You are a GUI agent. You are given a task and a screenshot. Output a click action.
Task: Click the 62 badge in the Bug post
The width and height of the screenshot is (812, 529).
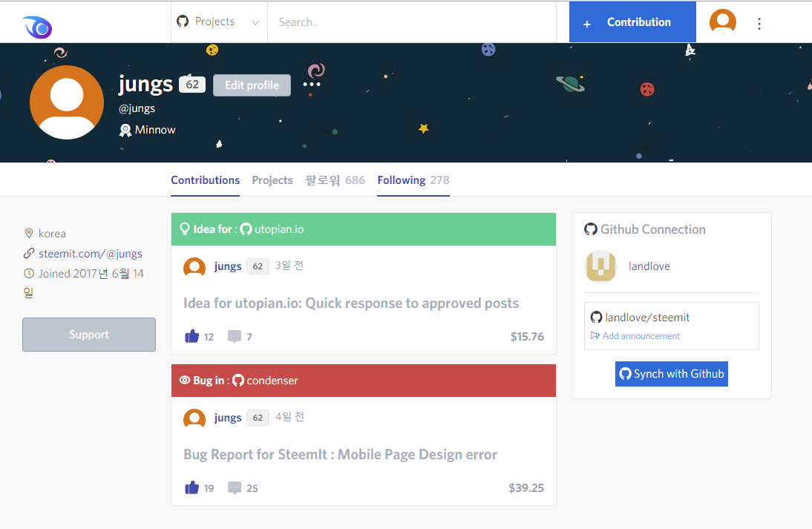pos(258,418)
